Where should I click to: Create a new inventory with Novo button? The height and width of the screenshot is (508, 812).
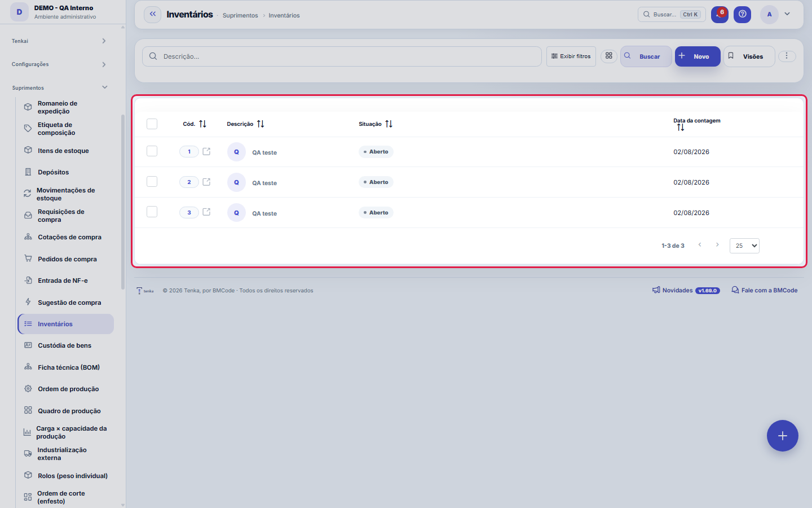tap(698, 56)
